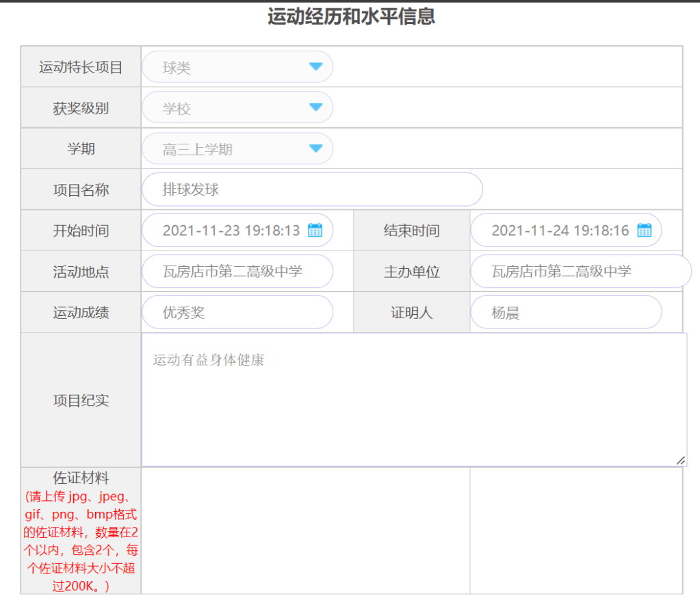Expand the 学期 dropdown showing 高三上学期
The height and width of the screenshot is (607, 700).
pos(315,148)
